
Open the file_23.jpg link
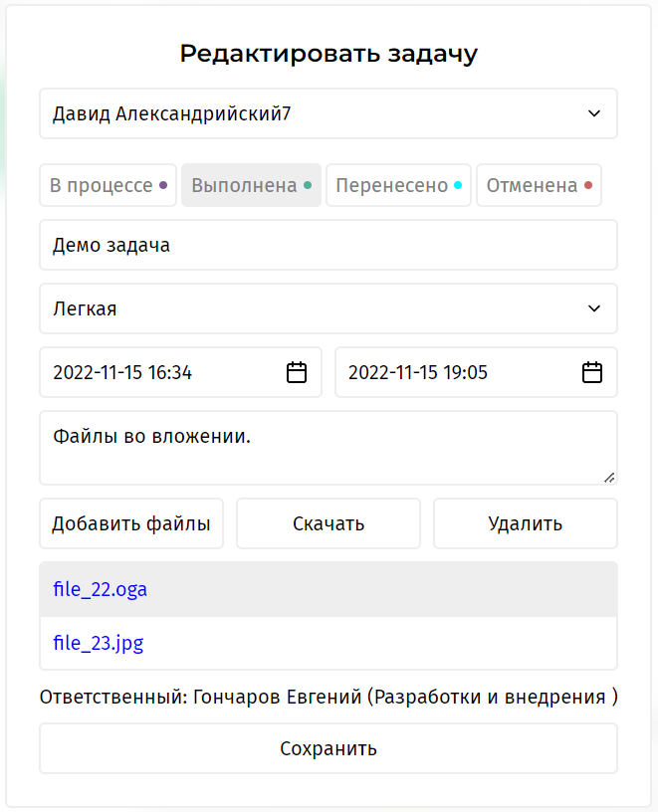[x=99, y=643]
